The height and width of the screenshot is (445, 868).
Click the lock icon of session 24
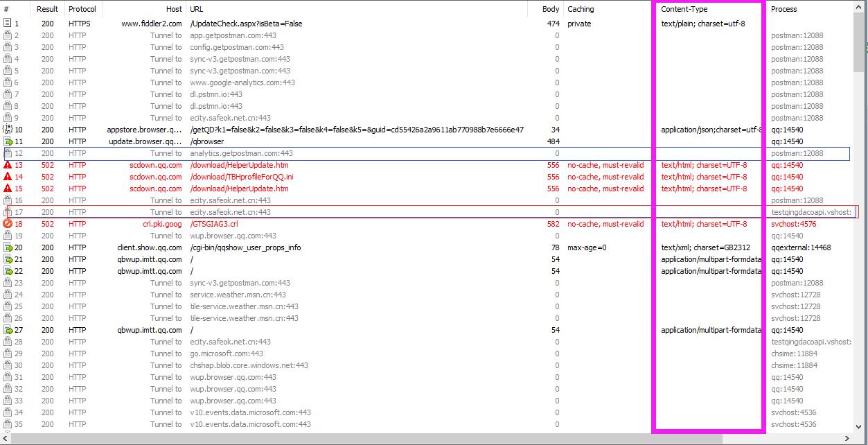(8, 295)
